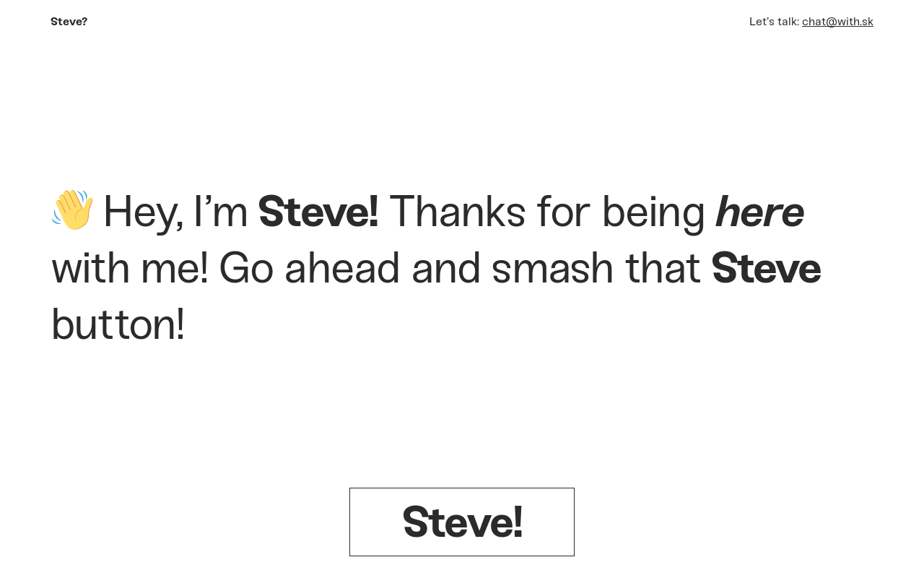The width and height of the screenshot is (924, 578).
Task: Click the "Steve?" logo in the header
Action: [x=69, y=22]
